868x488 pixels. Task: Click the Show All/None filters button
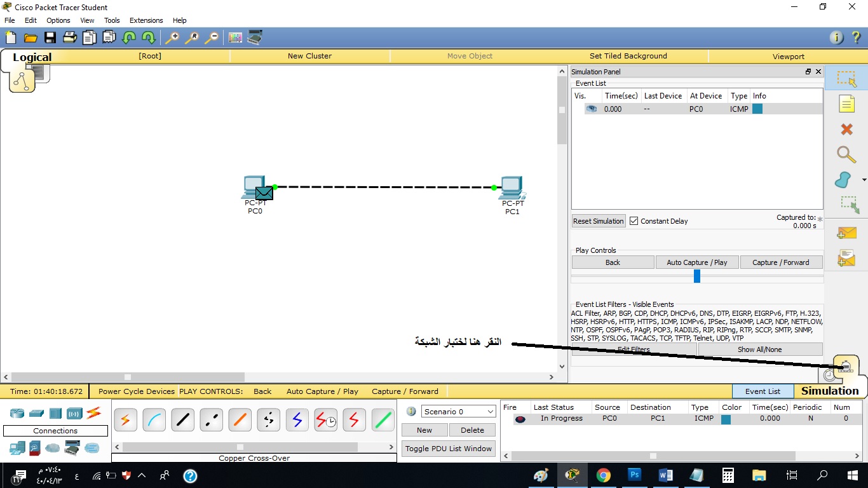click(x=760, y=349)
